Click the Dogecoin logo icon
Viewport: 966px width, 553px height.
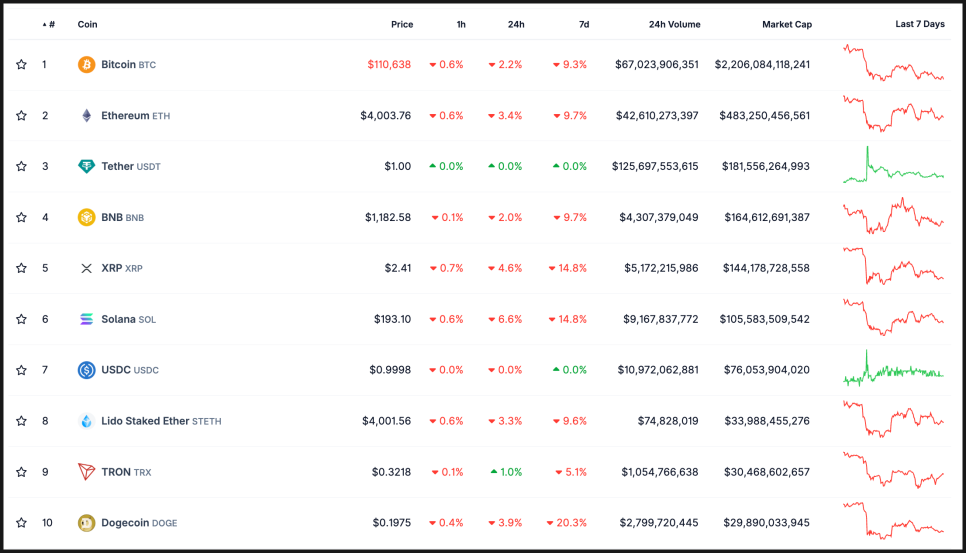87,522
